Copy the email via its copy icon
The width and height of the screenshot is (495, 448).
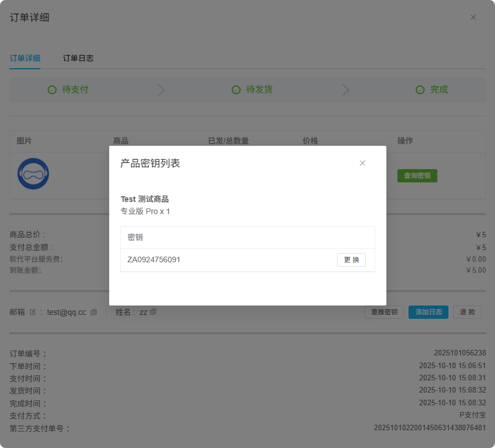(93, 312)
